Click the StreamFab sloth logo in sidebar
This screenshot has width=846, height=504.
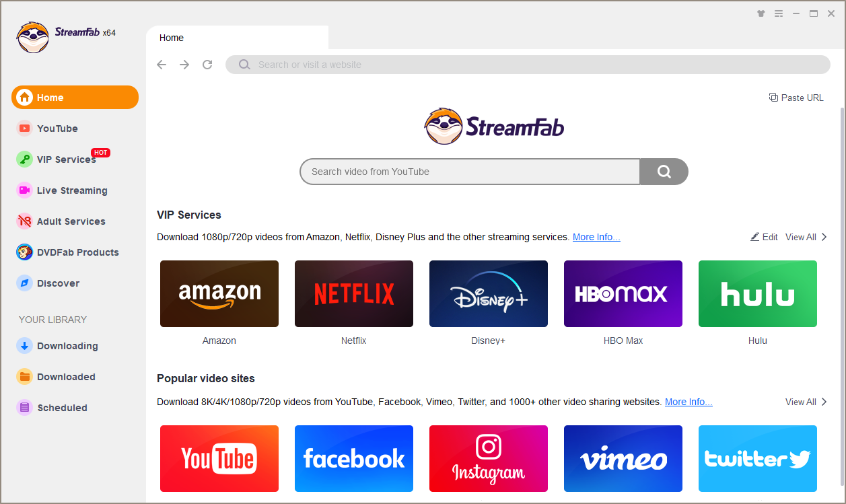tap(33, 37)
